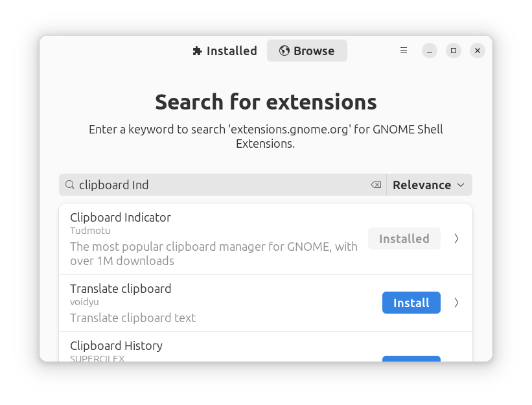Install the Translate clipboard extension
The image size is (532, 405).
[411, 303]
